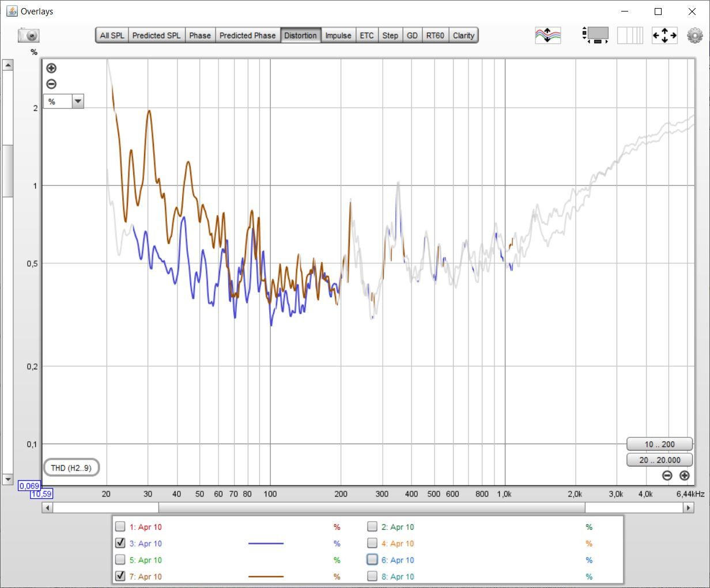Uncheck trace 7: Apr 10

click(x=120, y=576)
